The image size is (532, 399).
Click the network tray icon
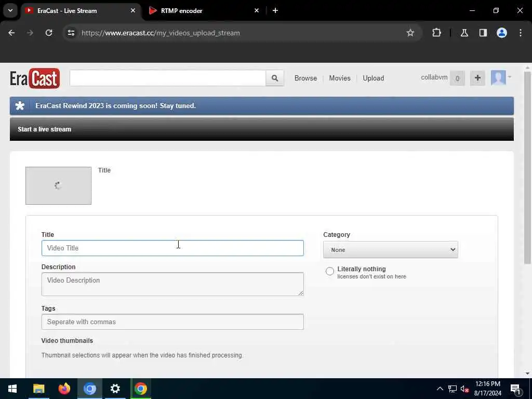[453, 389]
